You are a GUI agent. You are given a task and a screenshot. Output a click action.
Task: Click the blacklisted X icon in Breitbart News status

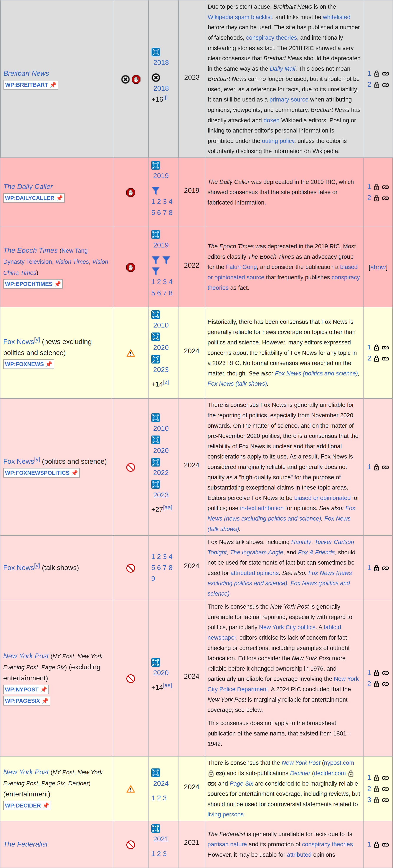click(125, 79)
